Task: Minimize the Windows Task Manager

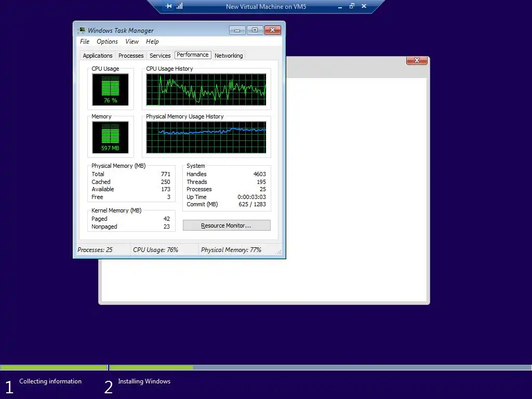Action: (237, 30)
